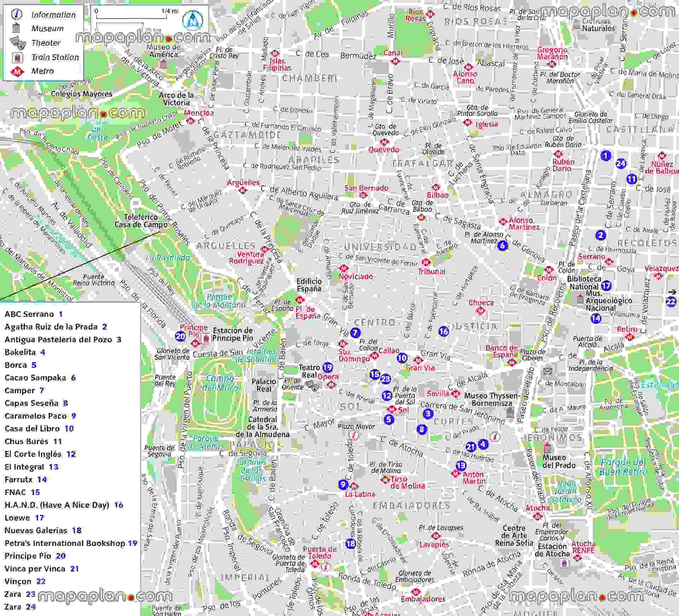Click the 'Campo del Moro' park label
The width and height of the screenshot is (679, 616).
pyautogui.click(x=220, y=383)
